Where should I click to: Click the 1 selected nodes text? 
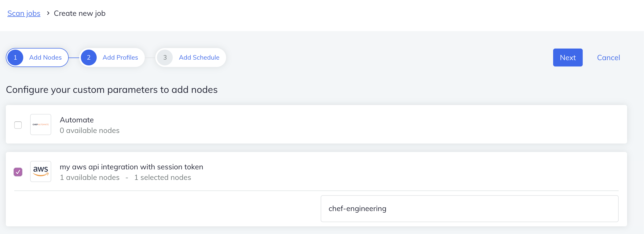click(163, 177)
